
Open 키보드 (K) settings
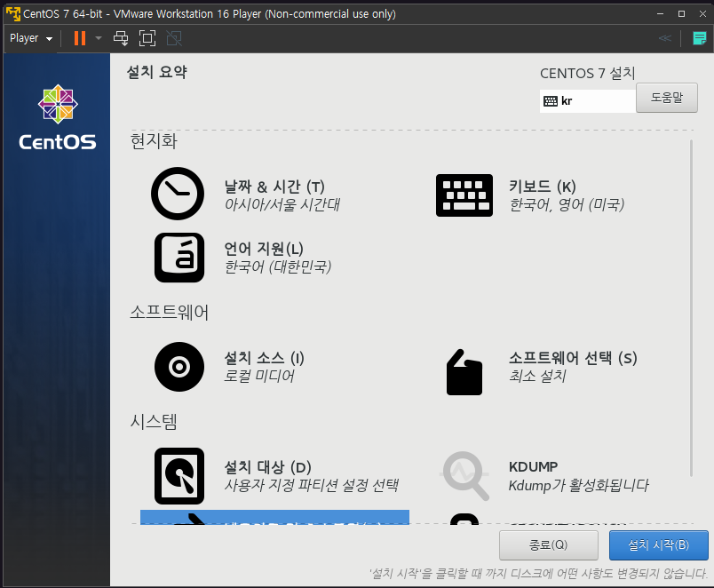tap(543, 187)
